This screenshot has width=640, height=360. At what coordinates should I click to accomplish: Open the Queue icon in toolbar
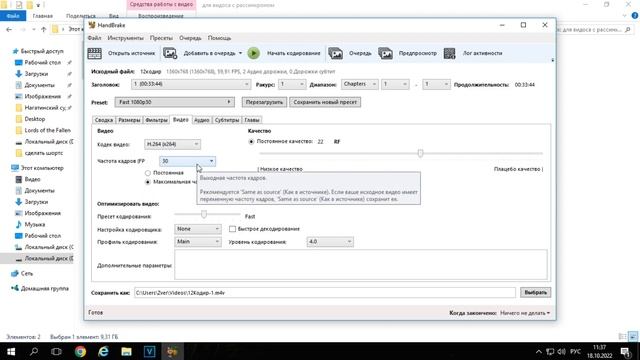point(336,53)
